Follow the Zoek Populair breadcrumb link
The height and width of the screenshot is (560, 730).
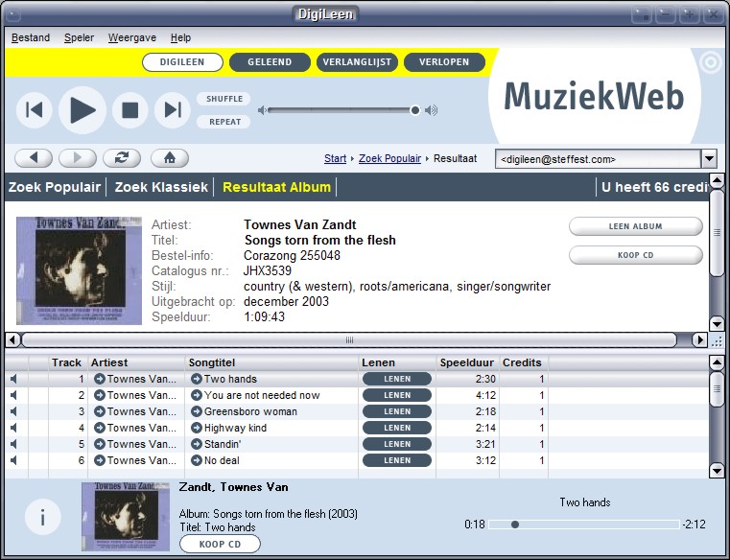[389, 158]
